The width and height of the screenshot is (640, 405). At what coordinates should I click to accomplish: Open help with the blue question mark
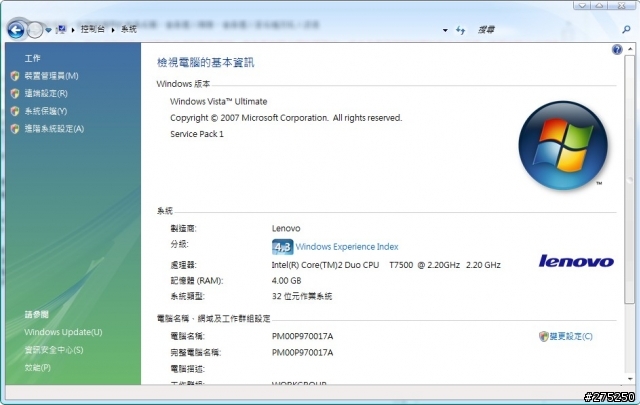coord(617,49)
